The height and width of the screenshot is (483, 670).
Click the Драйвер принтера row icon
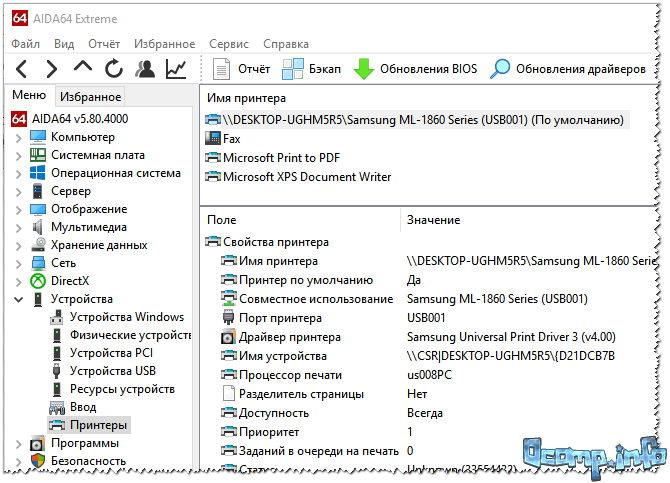click(x=229, y=337)
